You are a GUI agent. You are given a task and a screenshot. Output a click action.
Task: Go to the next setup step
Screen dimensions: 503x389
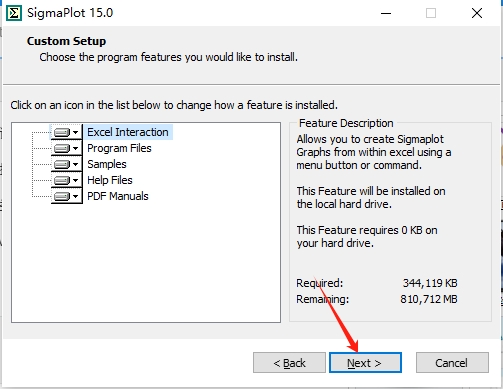coord(365,363)
